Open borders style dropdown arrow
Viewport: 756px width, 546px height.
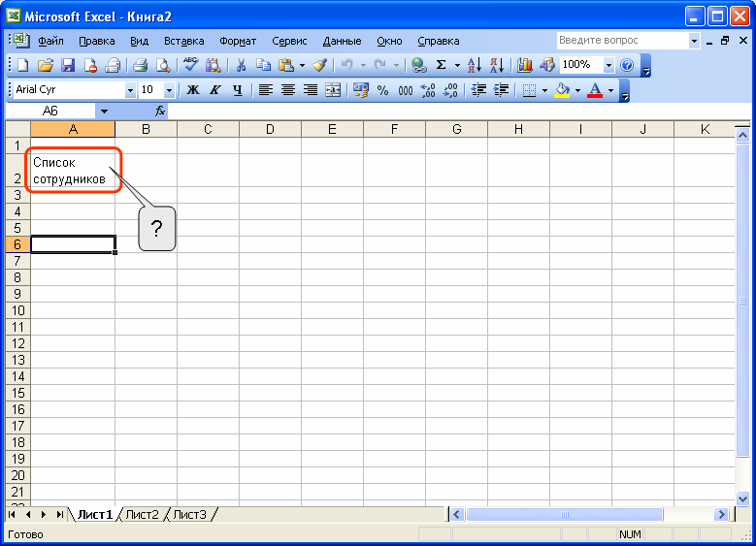[x=544, y=90]
